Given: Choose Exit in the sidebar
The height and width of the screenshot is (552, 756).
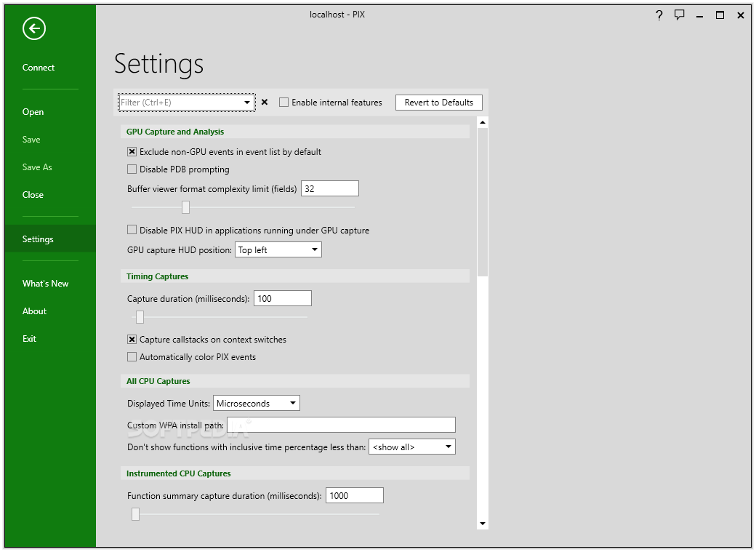Looking at the screenshot, I should tap(29, 339).
